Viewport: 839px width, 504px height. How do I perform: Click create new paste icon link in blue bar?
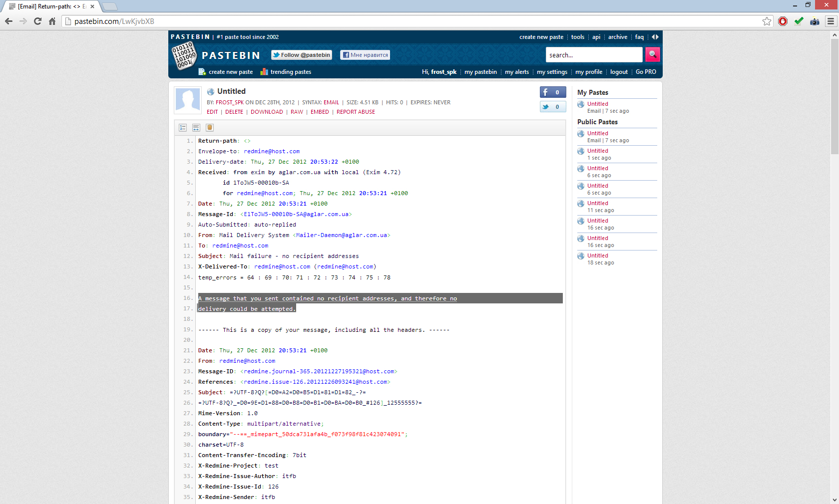(x=226, y=72)
